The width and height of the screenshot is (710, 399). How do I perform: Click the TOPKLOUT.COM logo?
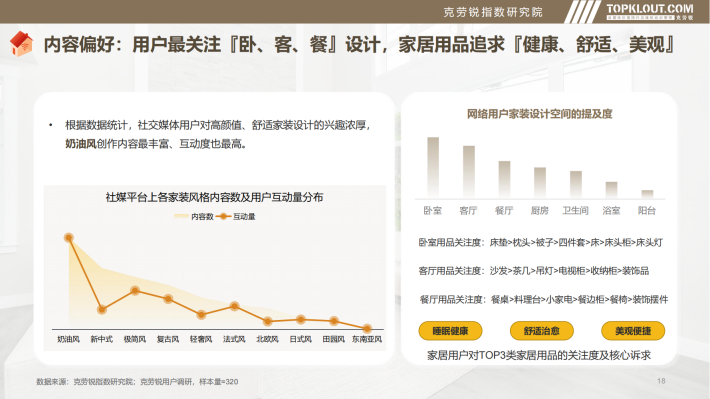coord(650,12)
